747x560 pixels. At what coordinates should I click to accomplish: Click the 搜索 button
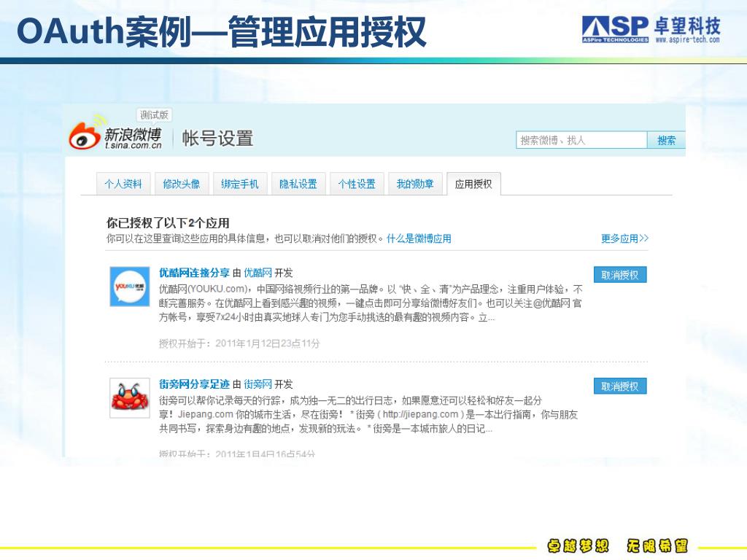pos(666,140)
